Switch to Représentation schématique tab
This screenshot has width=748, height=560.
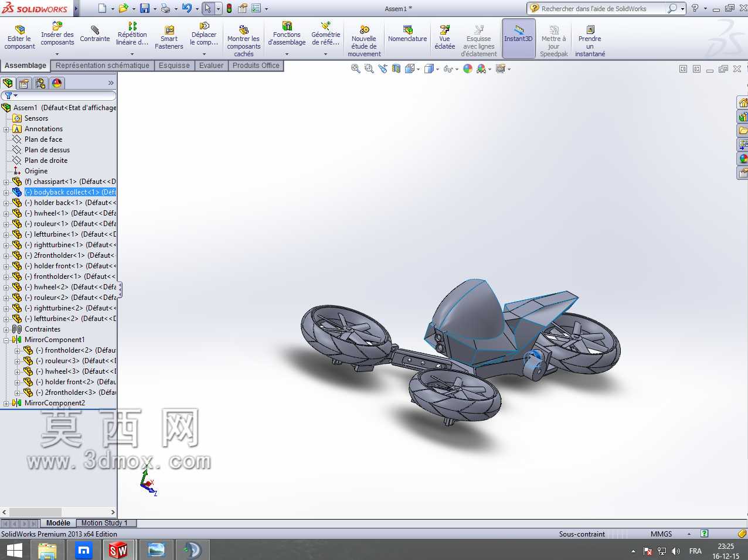coord(103,66)
